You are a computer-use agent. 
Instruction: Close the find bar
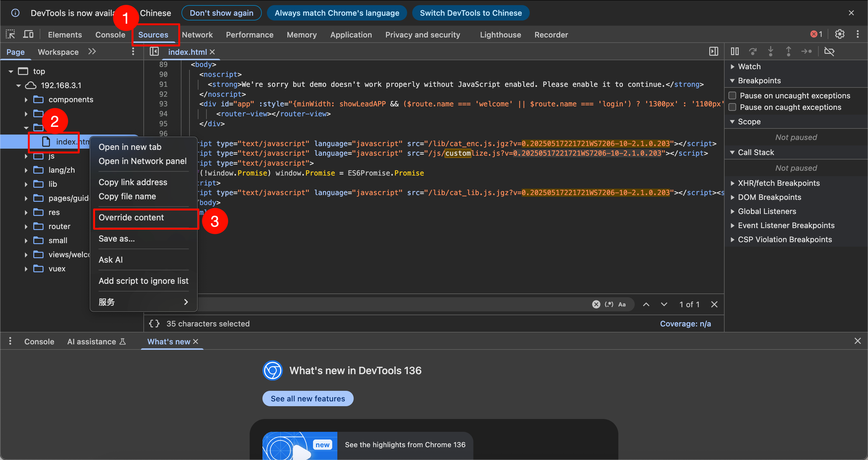click(x=714, y=304)
